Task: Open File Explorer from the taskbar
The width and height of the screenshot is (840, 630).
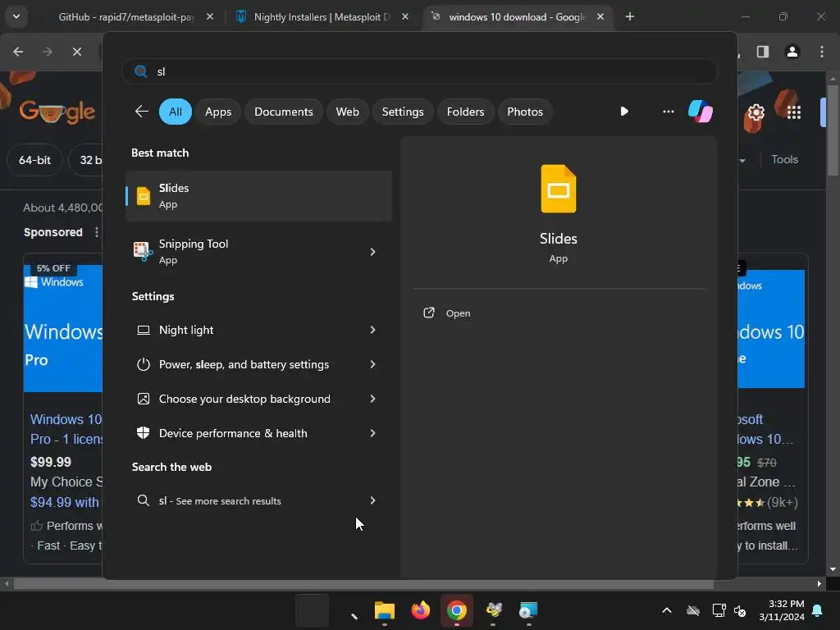Action: 384,610
